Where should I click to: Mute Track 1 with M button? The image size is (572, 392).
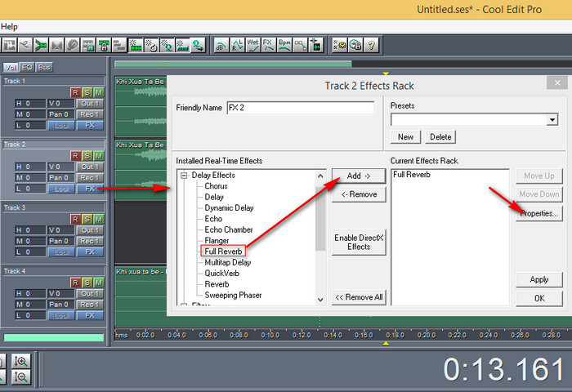[x=99, y=92]
